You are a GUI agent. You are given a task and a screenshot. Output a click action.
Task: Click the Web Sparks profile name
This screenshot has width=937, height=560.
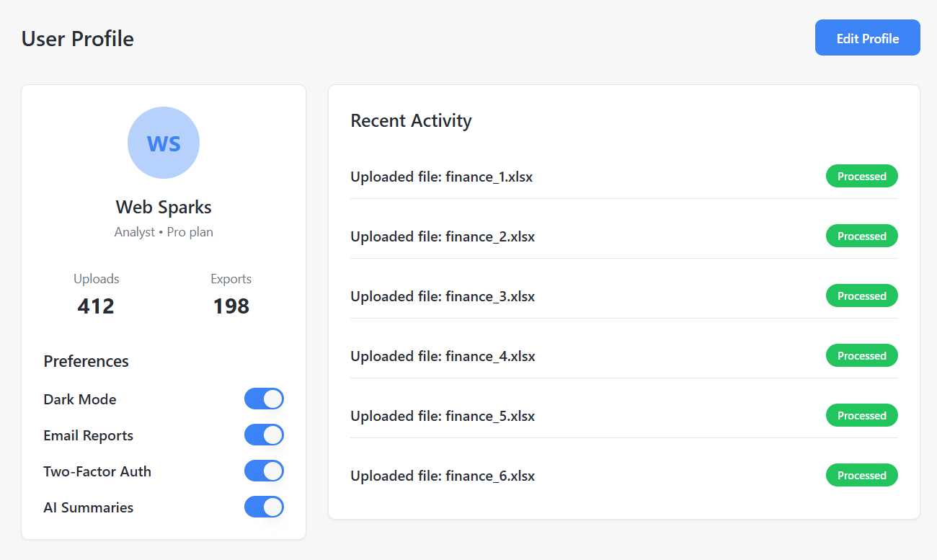pos(164,208)
